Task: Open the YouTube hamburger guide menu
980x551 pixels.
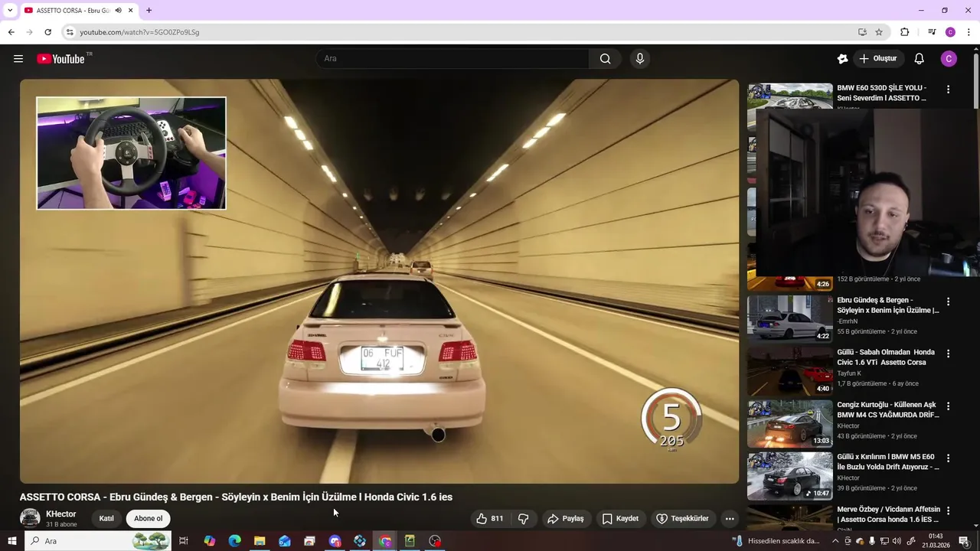Action: tap(18, 59)
